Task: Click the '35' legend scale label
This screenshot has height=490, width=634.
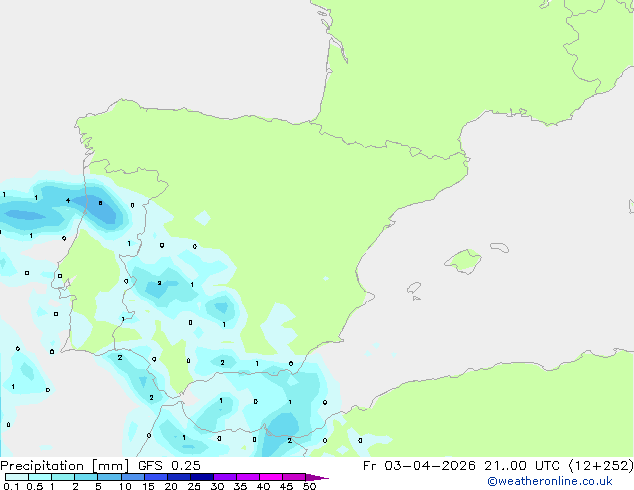Action: (x=241, y=486)
